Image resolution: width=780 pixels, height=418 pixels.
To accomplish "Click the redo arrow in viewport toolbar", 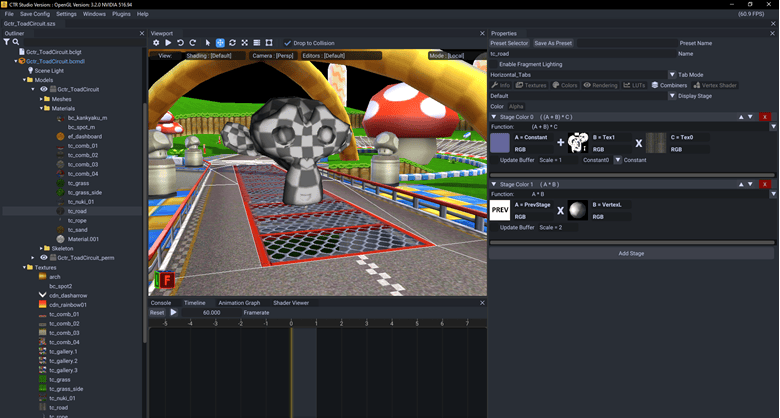I will pos(193,43).
